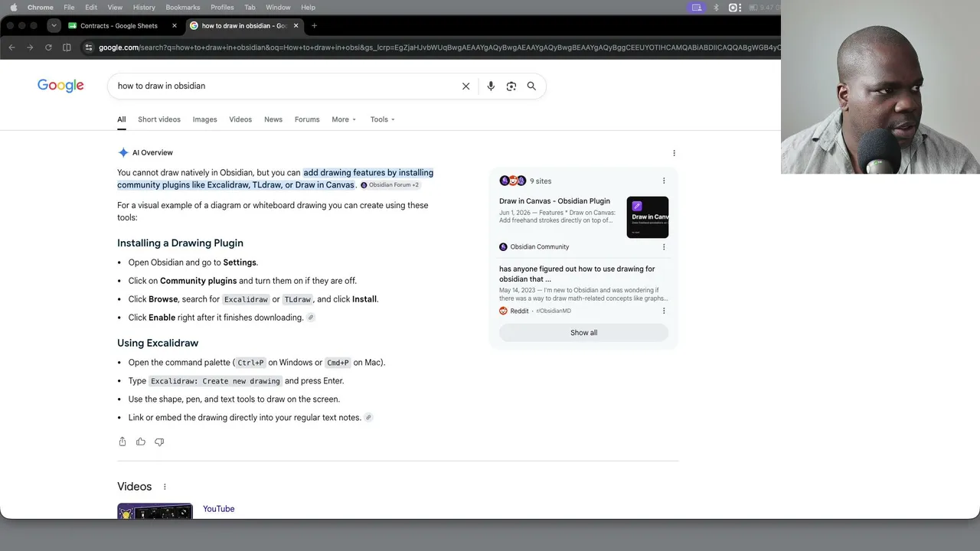Clear the search box with the X icon
The width and height of the screenshot is (980, 551).
[465, 86]
